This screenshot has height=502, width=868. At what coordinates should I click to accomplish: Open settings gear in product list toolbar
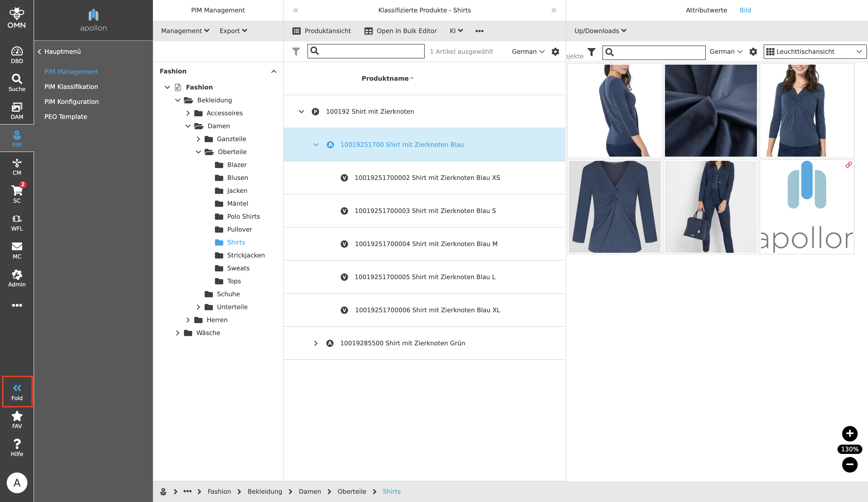pos(555,52)
